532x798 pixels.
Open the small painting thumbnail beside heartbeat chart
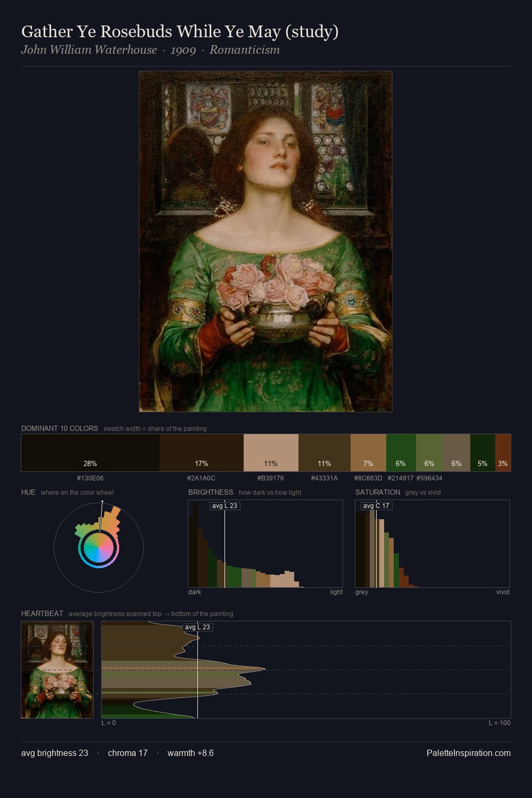pyautogui.click(x=57, y=670)
